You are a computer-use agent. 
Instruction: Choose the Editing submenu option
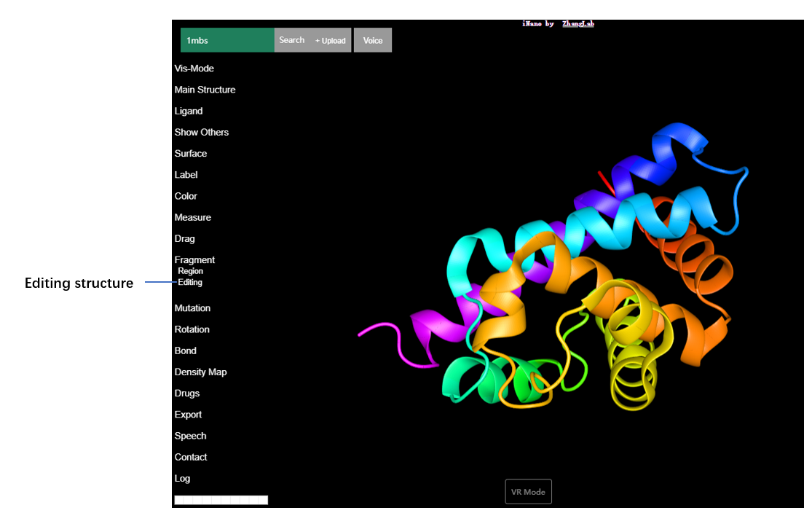[191, 282]
